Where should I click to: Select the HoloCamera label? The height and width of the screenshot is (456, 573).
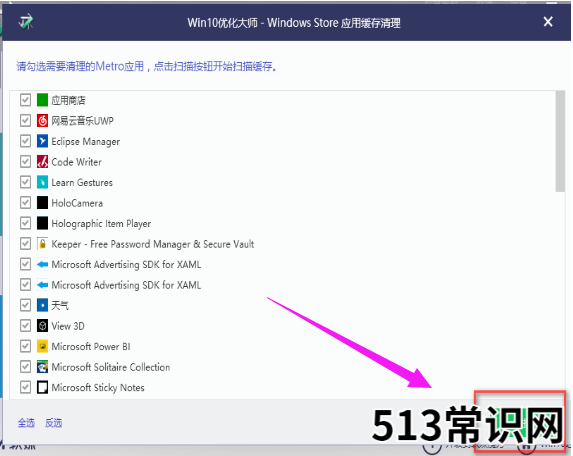click(77, 203)
